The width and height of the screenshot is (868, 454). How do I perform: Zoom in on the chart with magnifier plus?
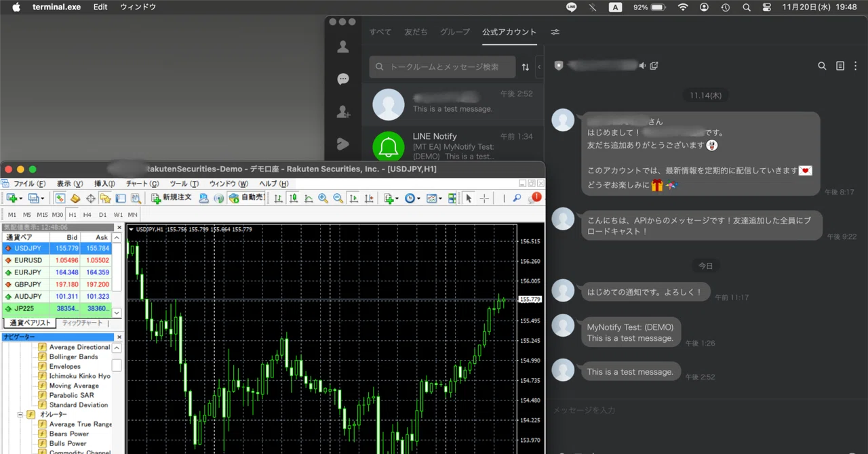click(323, 199)
